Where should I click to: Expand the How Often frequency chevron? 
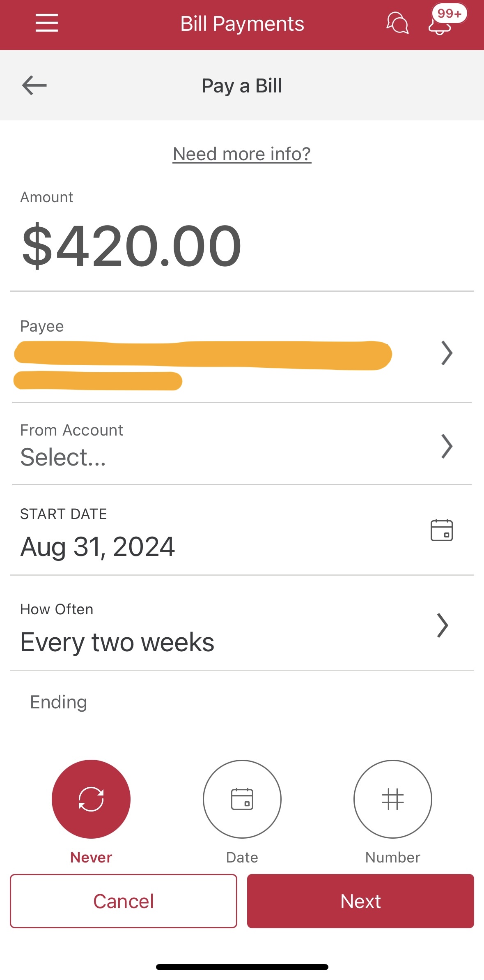click(442, 625)
